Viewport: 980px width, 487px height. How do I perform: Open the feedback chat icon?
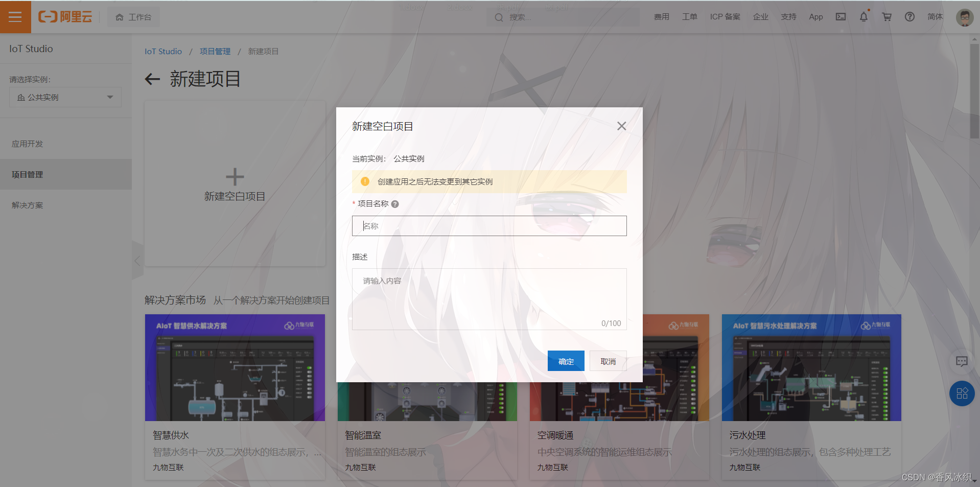coord(962,361)
